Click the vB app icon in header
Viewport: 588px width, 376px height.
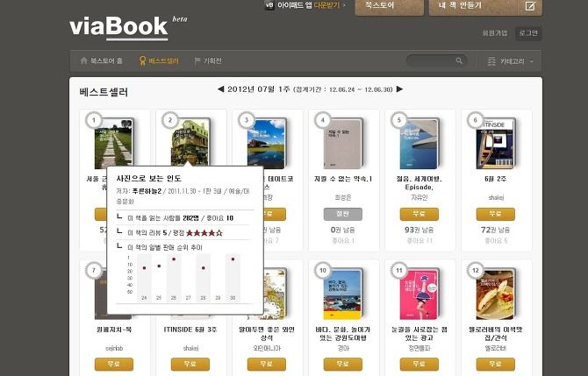click(269, 5)
